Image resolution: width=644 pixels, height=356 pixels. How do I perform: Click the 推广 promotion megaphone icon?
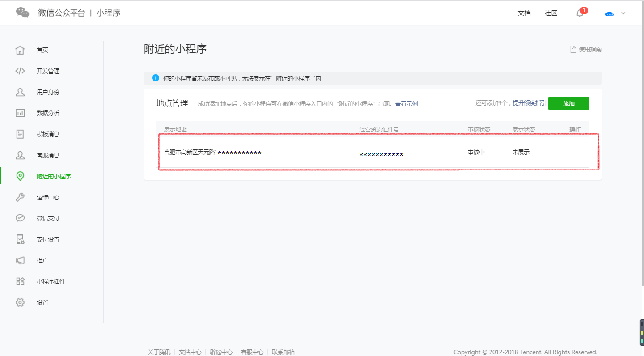point(20,260)
